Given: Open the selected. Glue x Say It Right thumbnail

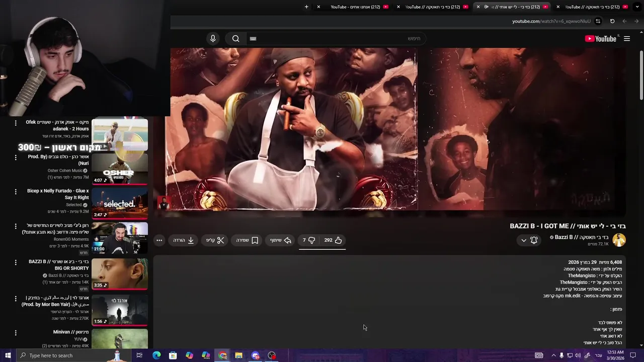Looking at the screenshot, I should click(120, 204).
